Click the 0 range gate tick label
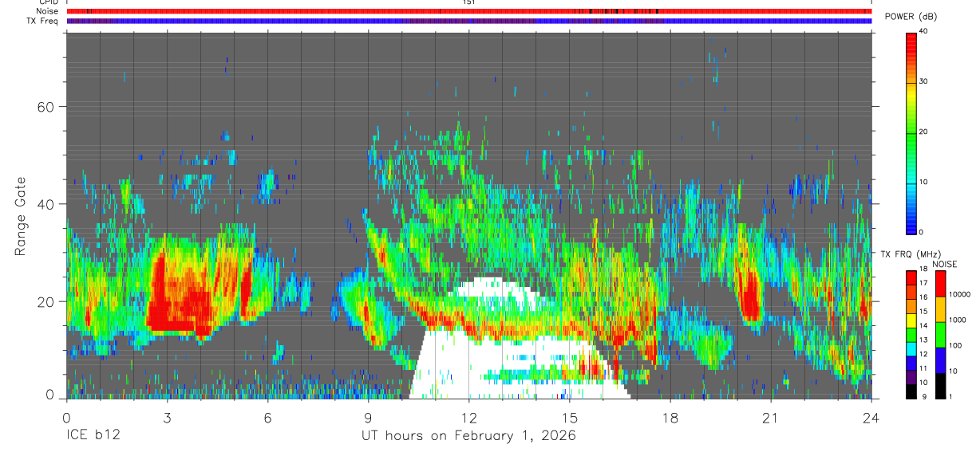Screen dimensions: 980x452 click(50, 395)
